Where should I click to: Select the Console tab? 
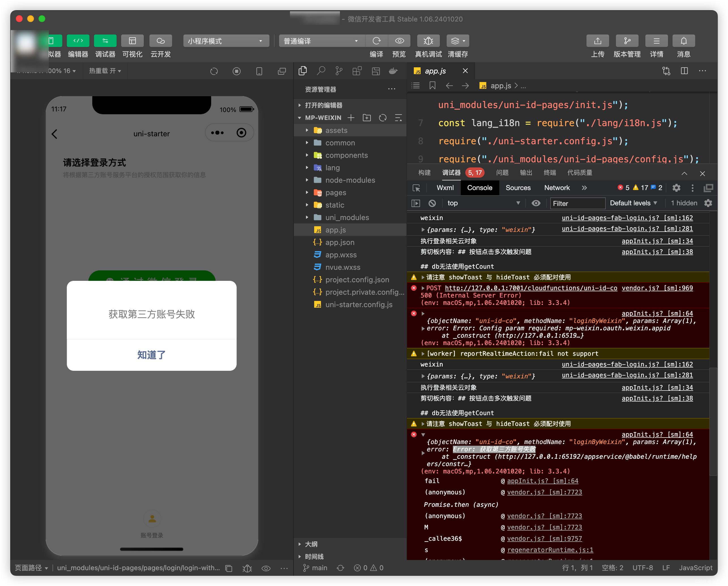[x=479, y=188]
